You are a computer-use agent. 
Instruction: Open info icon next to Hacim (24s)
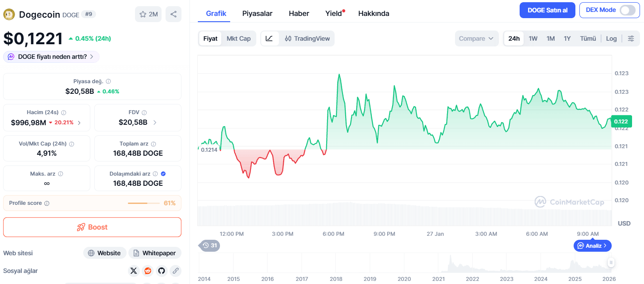pos(63,113)
